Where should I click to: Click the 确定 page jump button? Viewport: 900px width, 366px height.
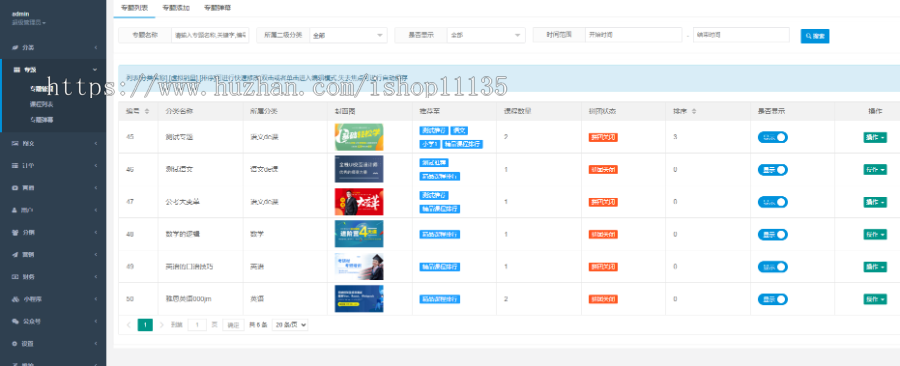coord(233,325)
